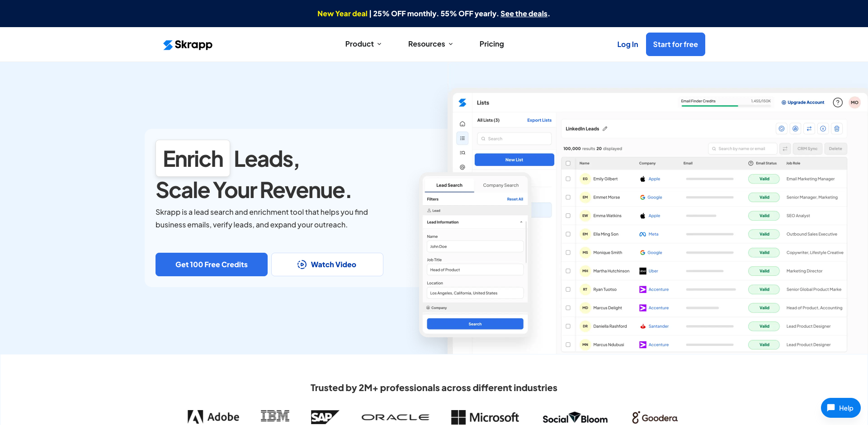
Task: Expand the Lead filter group
Action: point(475,211)
